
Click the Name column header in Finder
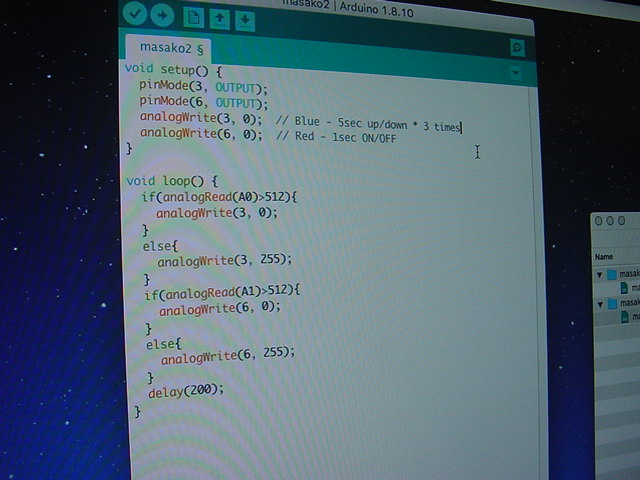[x=604, y=257]
